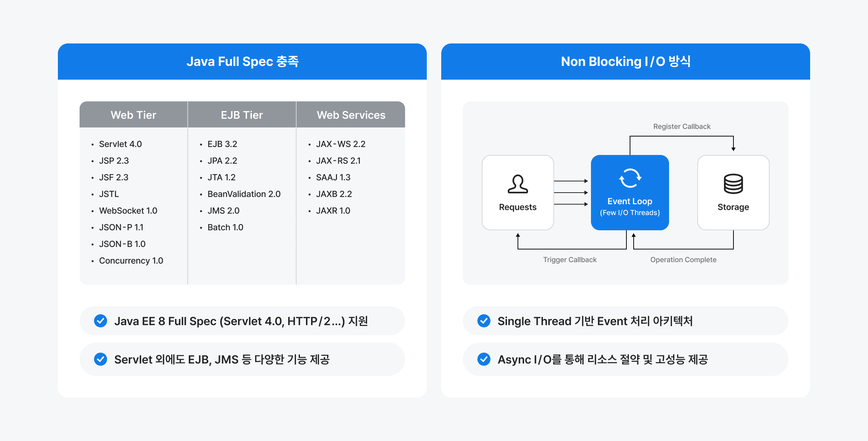Click the Storage database icon
Image resolution: width=868 pixels, height=441 pixels.
[x=733, y=184]
